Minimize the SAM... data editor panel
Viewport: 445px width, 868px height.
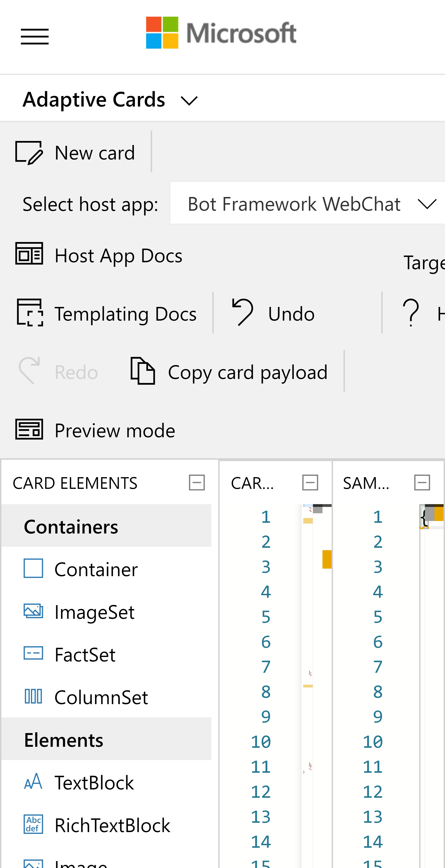[422, 482]
